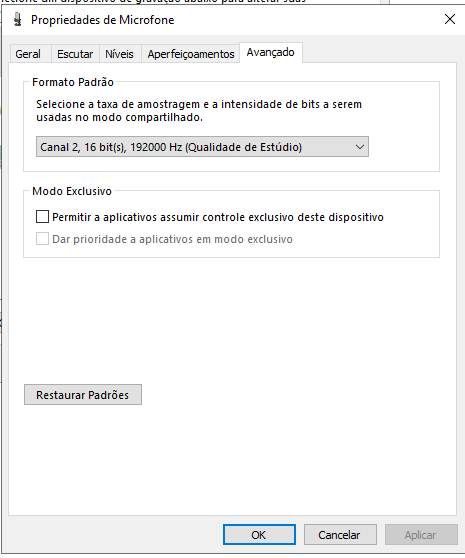Select the Avançado tab
The image size is (465, 558).
[x=271, y=52]
